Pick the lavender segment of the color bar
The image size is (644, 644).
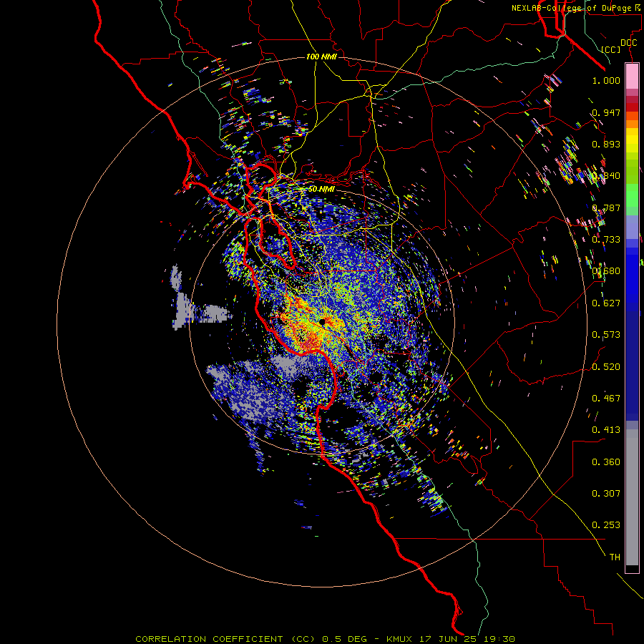[x=632, y=227]
